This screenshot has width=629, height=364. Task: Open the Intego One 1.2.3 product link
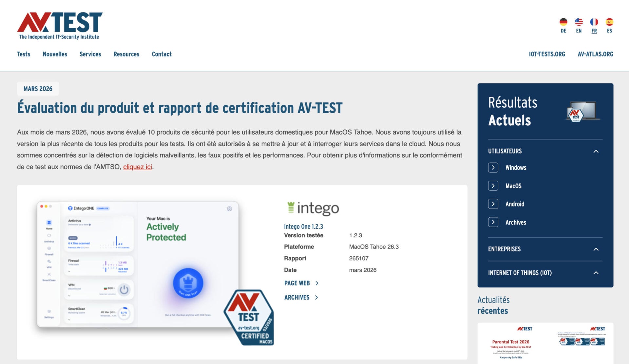tap(303, 227)
